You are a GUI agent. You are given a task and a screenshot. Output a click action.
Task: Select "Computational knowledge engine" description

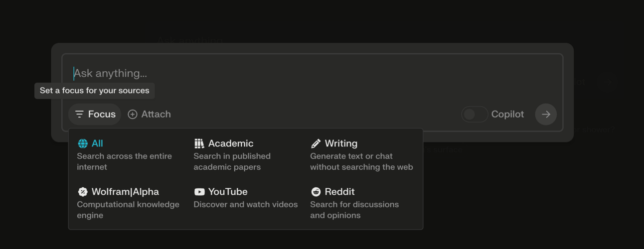(x=128, y=210)
